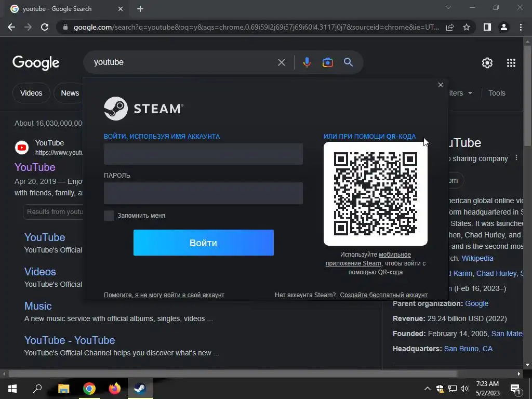Switch to Steam on taskbar
Screen dimensions: 532x399
tap(139, 389)
